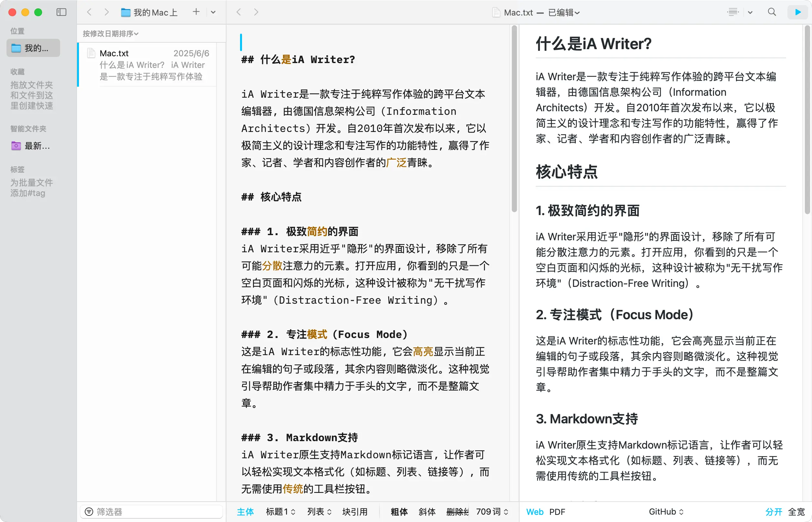
Task: Click the 什么是iA Writer? preview heading
Action: tap(593, 44)
